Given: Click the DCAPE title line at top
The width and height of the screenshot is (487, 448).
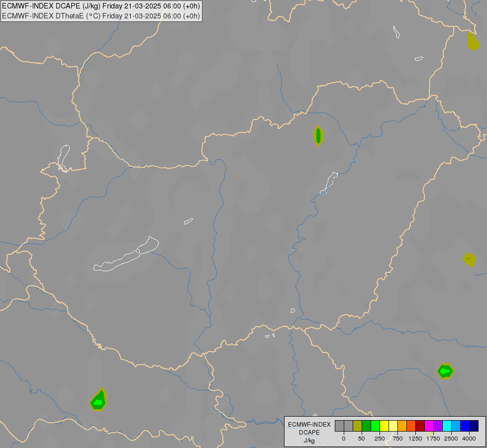Looking at the screenshot, I should (x=101, y=6).
